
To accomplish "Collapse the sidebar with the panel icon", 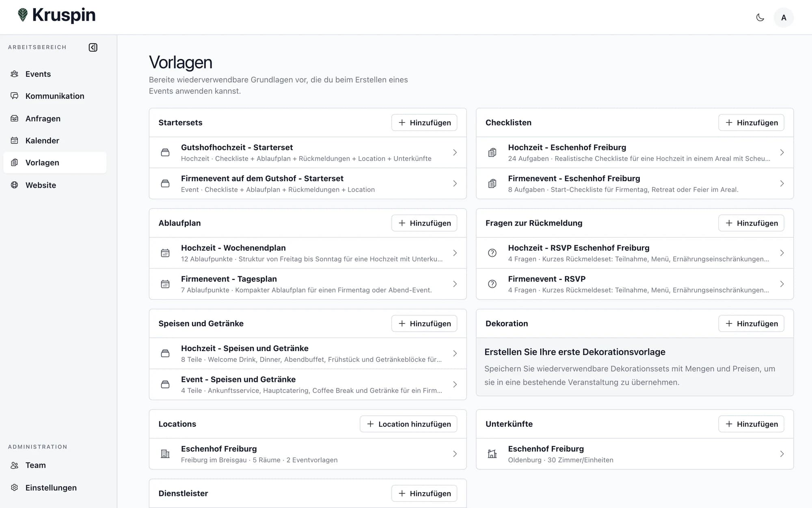I will tap(93, 48).
